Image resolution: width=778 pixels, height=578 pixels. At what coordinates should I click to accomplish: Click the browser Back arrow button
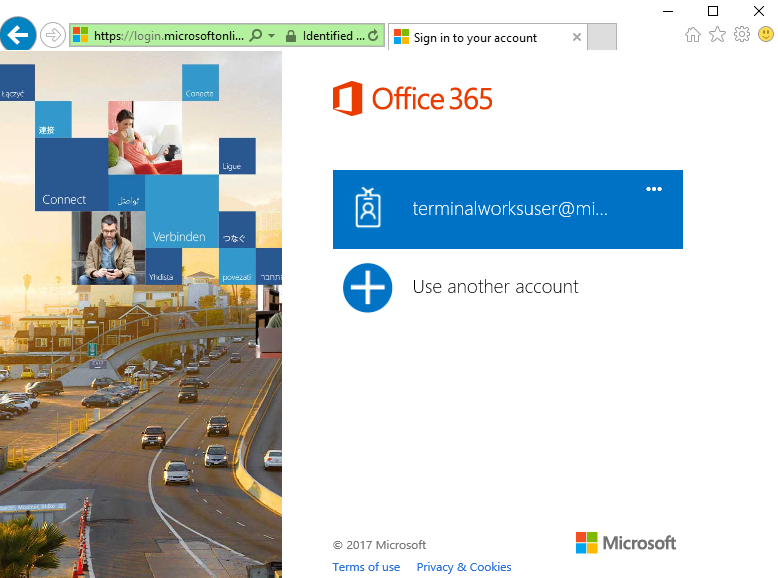click(18, 35)
